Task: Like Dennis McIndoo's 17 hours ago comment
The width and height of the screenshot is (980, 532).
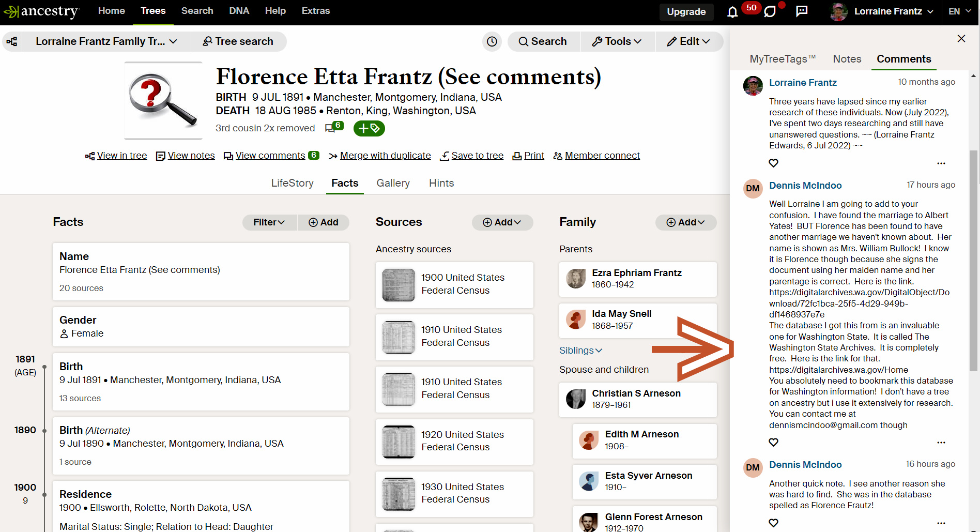Action: (773, 443)
